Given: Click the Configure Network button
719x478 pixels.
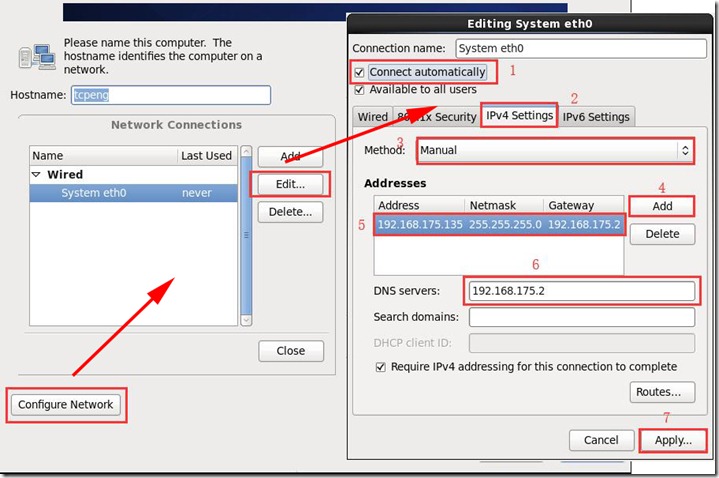Looking at the screenshot, I should 67,405.
